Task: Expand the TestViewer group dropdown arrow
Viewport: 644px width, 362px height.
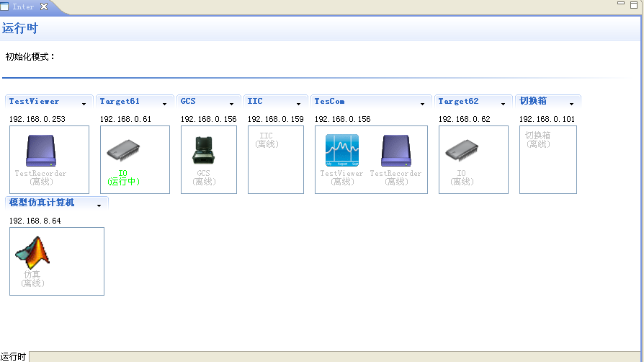Action: (84, 104)
